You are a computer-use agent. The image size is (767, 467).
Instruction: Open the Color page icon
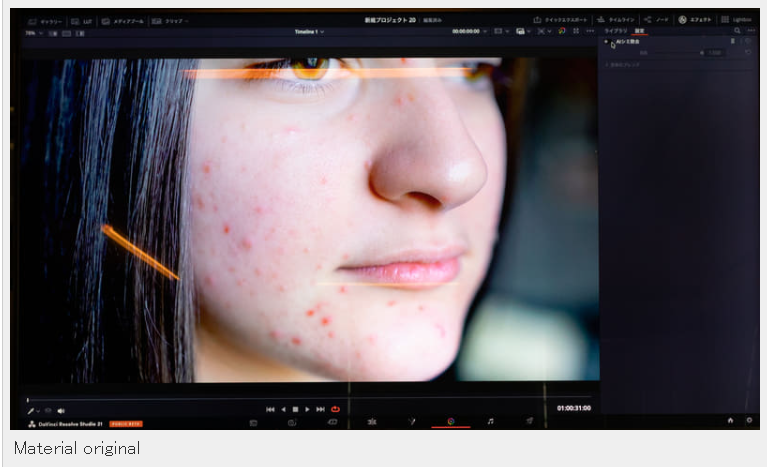click(451, 421)
